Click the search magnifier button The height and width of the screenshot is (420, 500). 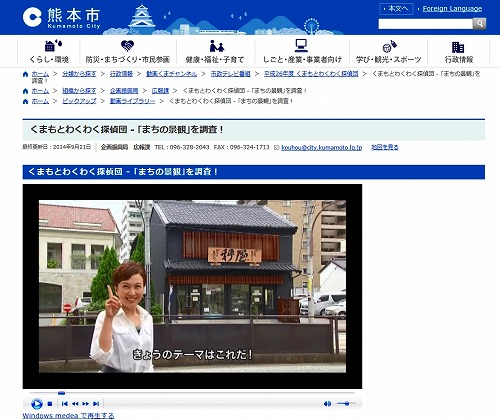click(479, 24)
